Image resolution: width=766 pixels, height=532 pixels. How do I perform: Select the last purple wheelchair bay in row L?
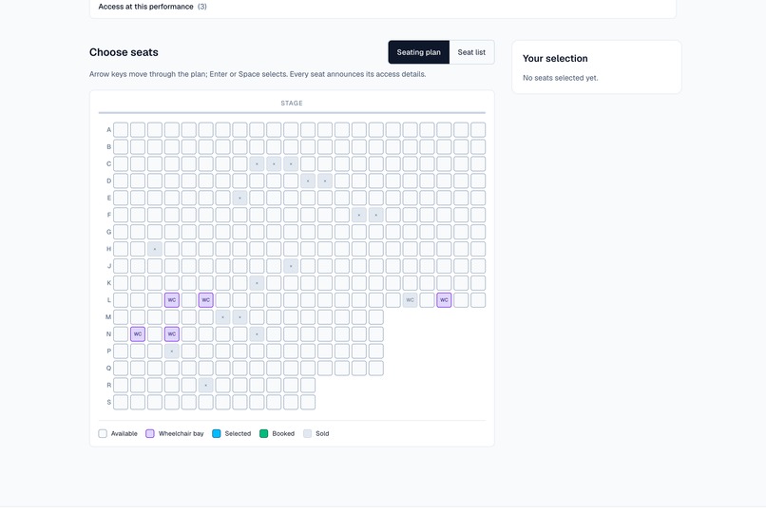[x=444, y=300]
